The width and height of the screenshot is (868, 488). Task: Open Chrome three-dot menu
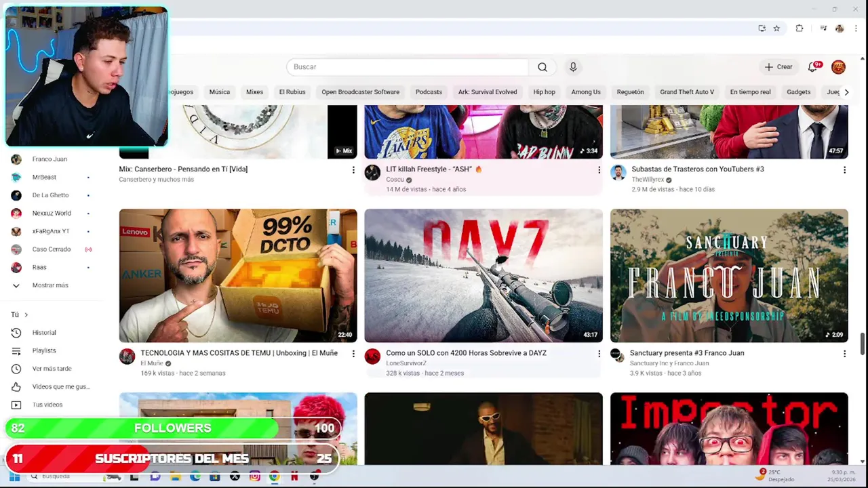(x=856, y=28)
